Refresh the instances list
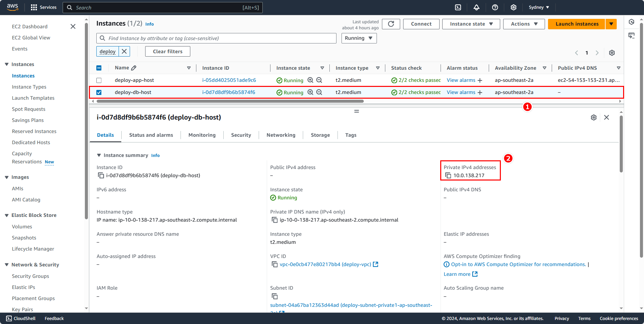 (x=391, y=24)
